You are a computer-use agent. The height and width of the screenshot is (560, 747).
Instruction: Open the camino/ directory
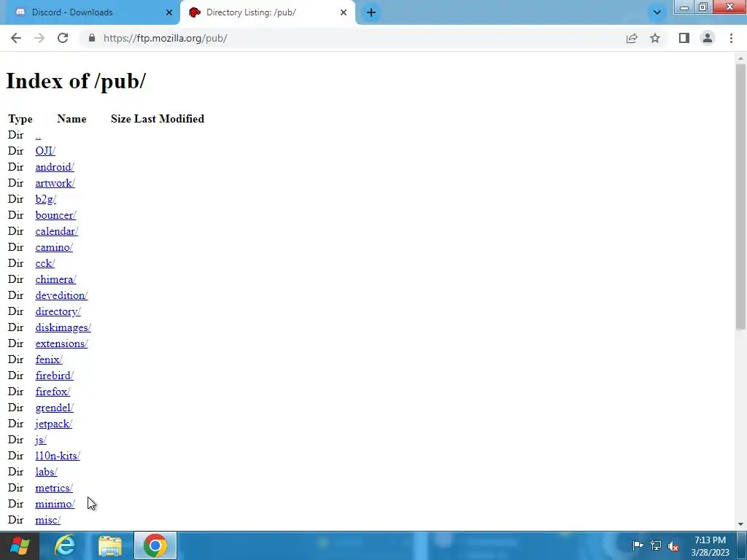pyautogui.click(x=54, y=247)
